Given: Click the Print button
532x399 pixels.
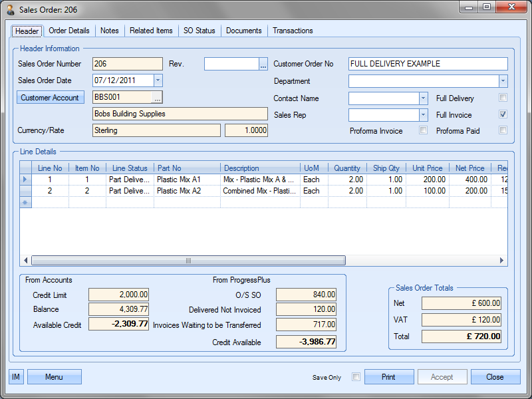Looking at the screenshot, I should tap(389, 377).
